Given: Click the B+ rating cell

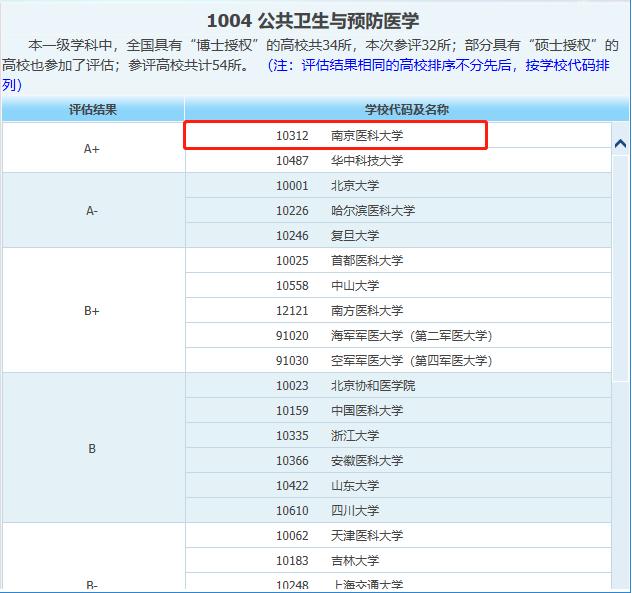Looking at the screenshot, I should pyautogui.click(x=93, y=310).
